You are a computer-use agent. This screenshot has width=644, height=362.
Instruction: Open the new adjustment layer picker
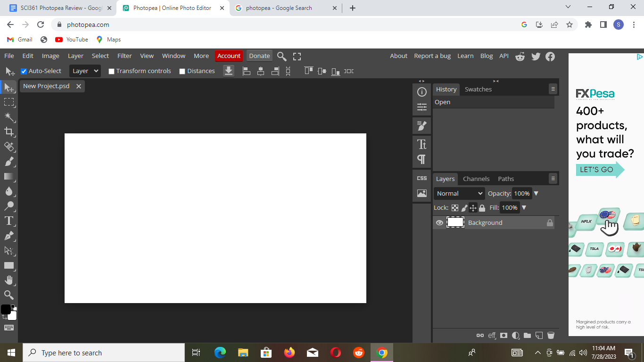coord(514,335)
